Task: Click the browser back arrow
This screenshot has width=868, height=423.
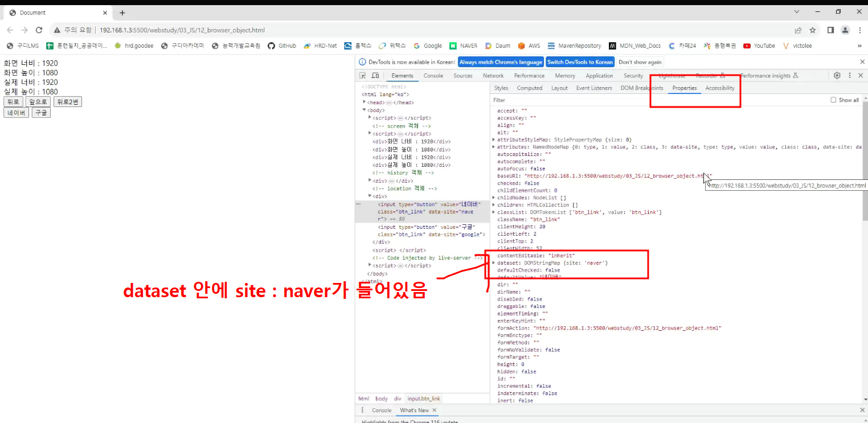Action: point(10,30)
